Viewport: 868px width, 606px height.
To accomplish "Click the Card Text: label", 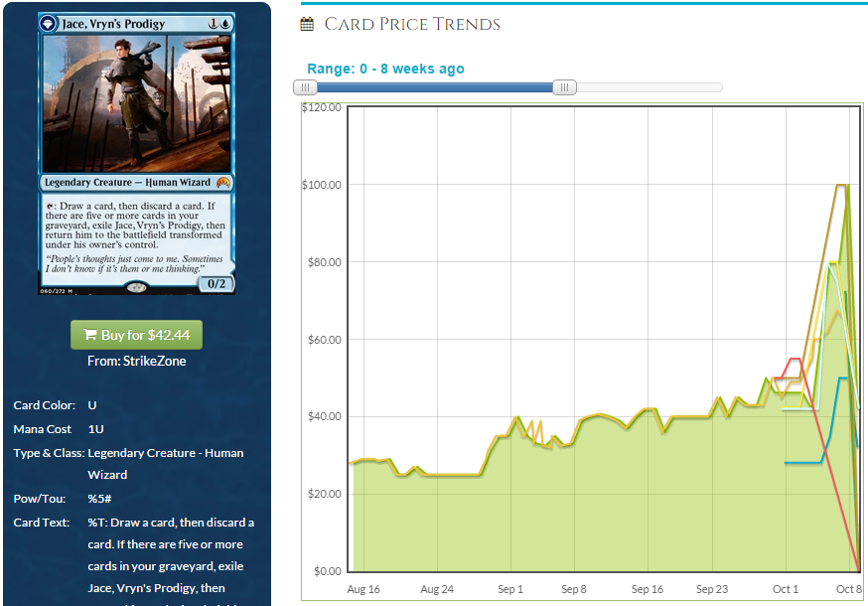I will pos(42,523).
